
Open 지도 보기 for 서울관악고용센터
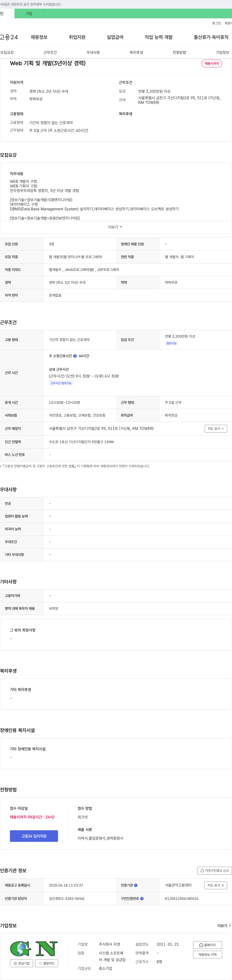[216, 885]
